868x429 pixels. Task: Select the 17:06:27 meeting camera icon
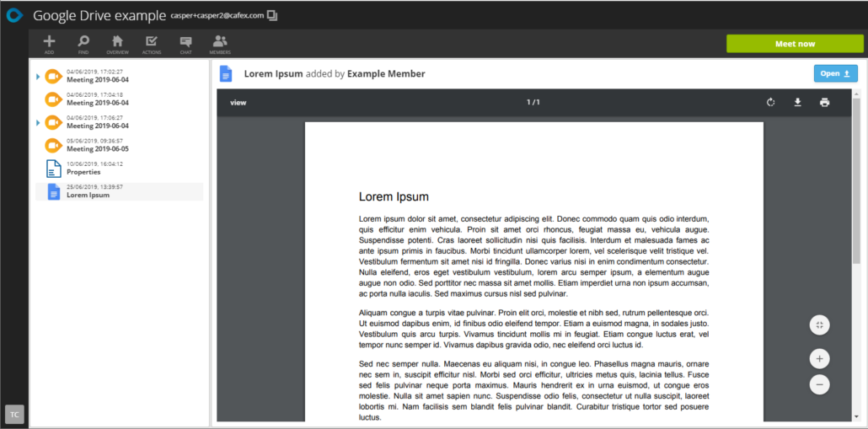(53, 122)
